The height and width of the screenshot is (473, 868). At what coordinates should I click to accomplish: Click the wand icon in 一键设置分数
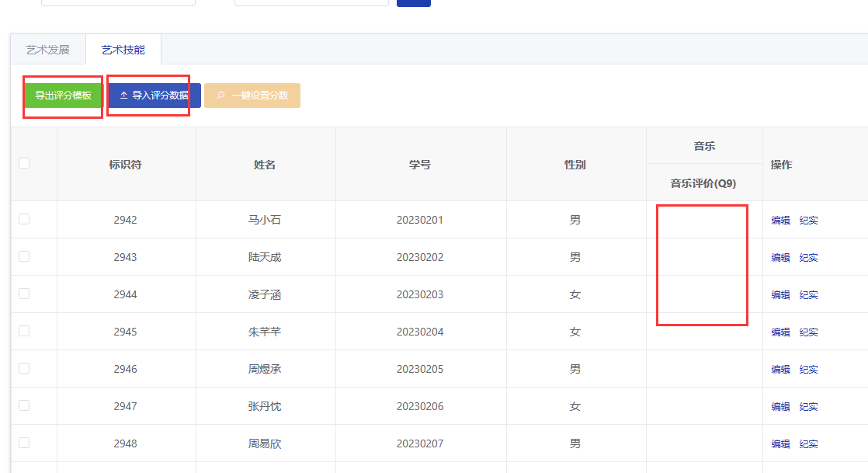click(x=220, y=96)
